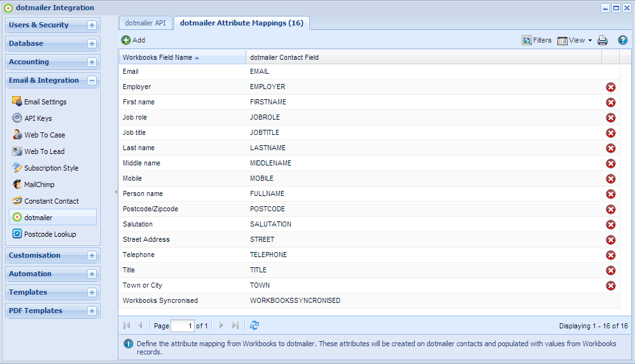
Task: Delete the Employer mapping row
Action: tap(611, 87)
